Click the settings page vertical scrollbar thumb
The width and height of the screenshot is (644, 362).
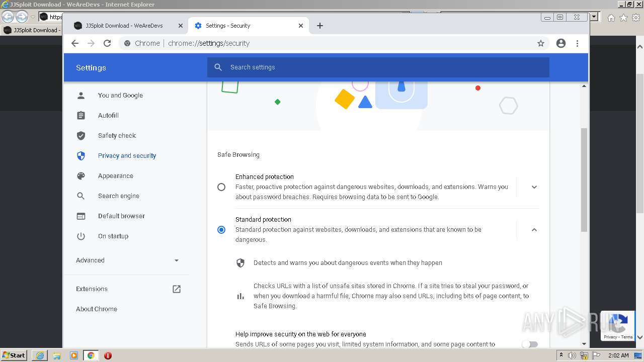(x=584, y=180)
